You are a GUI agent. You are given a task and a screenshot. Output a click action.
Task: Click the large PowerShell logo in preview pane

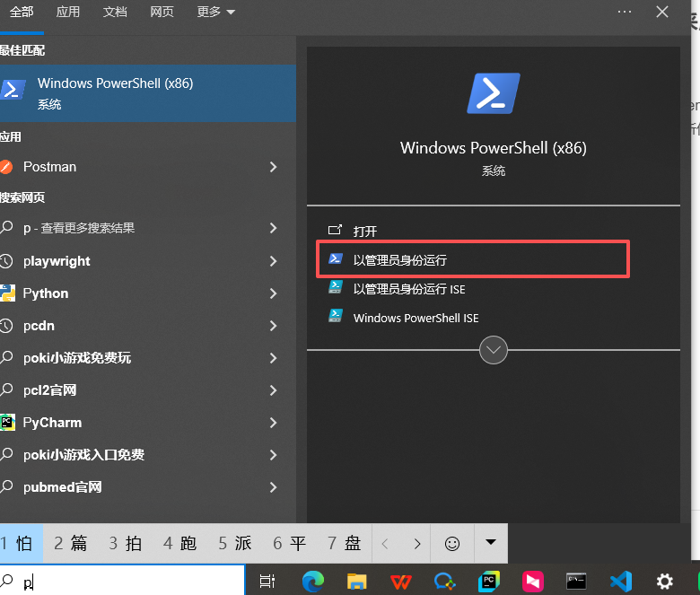[494, 93]
